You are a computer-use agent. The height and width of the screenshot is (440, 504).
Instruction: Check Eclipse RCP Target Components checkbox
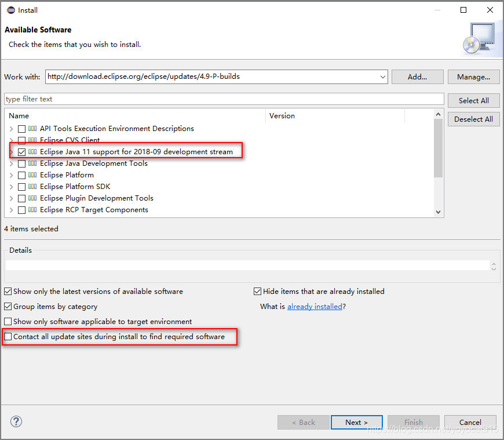(x=21, y=210)
